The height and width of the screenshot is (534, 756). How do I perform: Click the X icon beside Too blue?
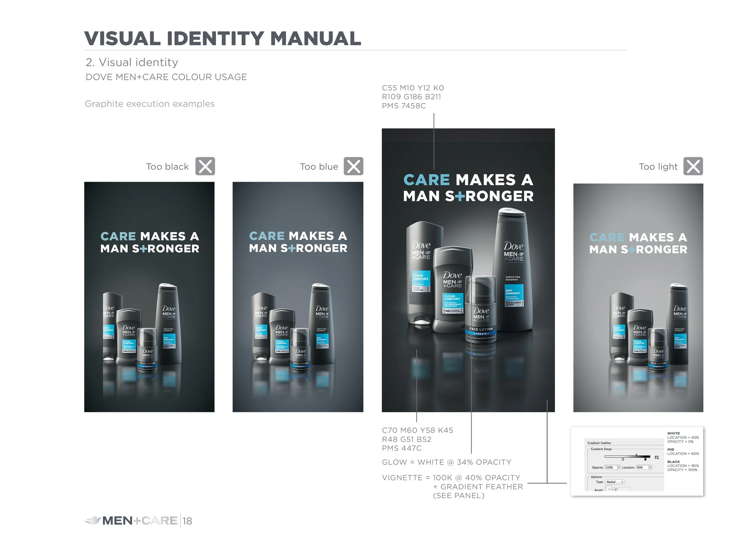click(353, 166)
